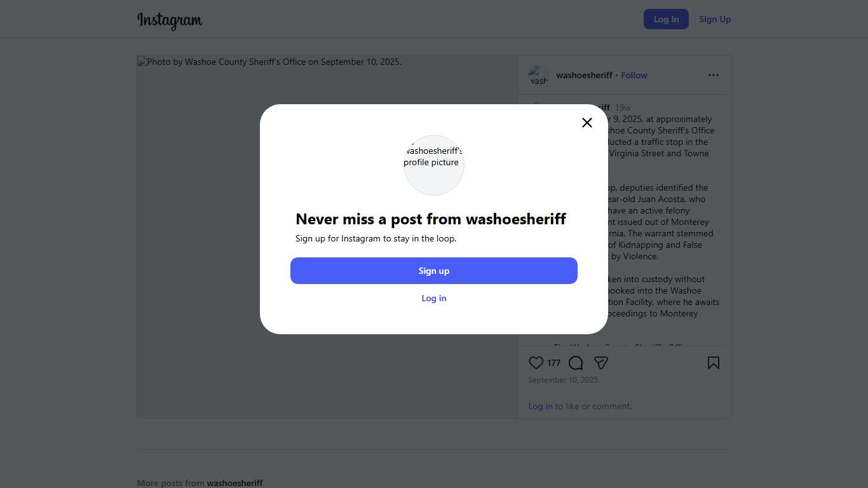Click the September 10, 2025 post date
This screenshot has height=488, width=868.
pyautogui.click(x=563, y=380)
